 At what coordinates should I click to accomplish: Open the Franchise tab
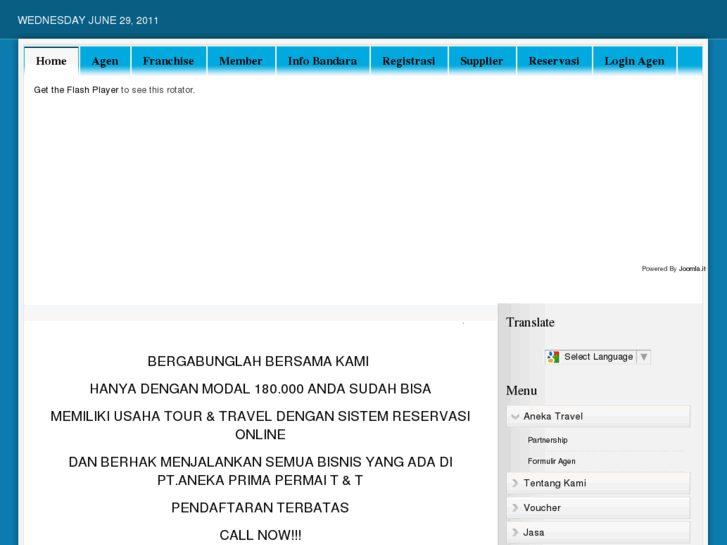click(x=168, y=61)
